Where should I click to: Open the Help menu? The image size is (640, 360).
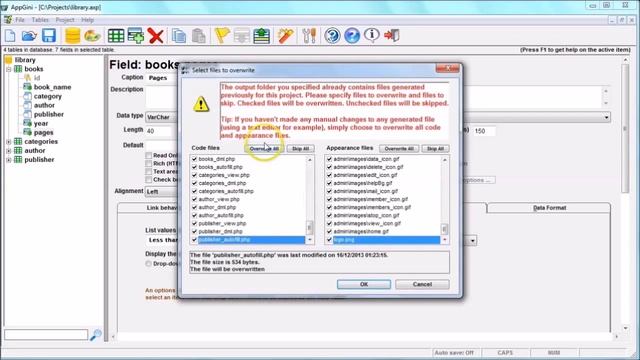(87, 20)
